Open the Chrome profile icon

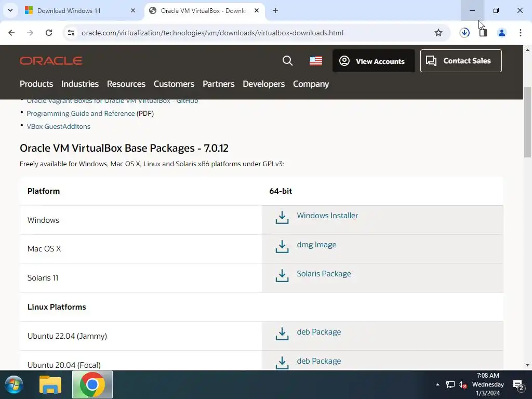501,33
